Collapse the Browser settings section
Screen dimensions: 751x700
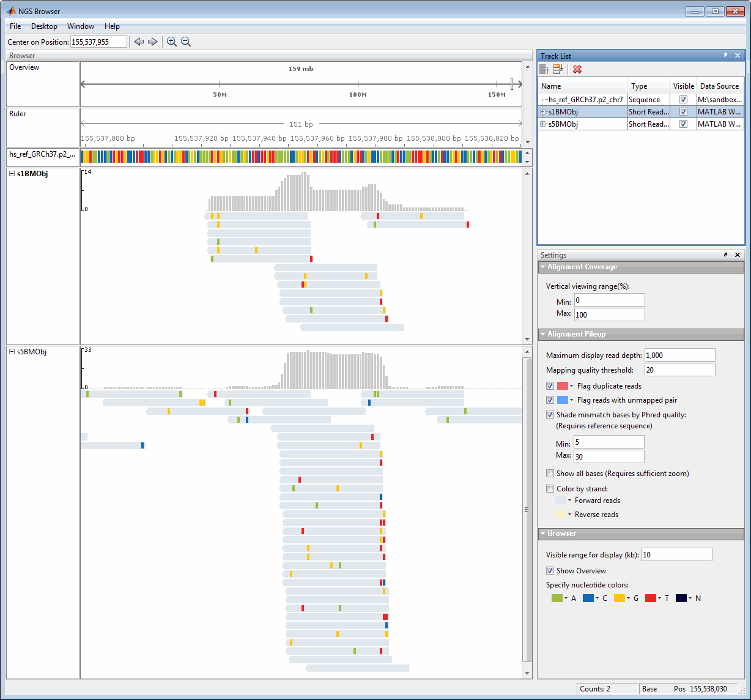[x=542, y=534]
